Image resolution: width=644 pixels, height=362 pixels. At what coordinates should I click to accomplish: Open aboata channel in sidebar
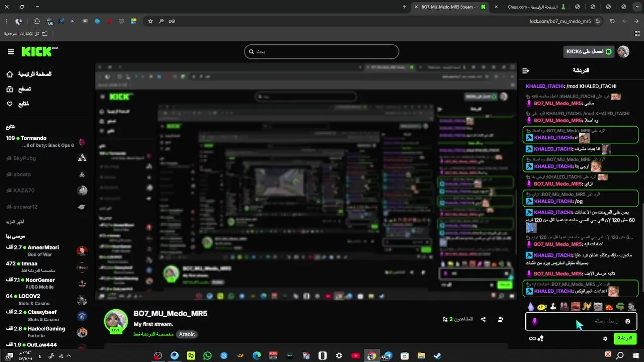tap(46, 174)
